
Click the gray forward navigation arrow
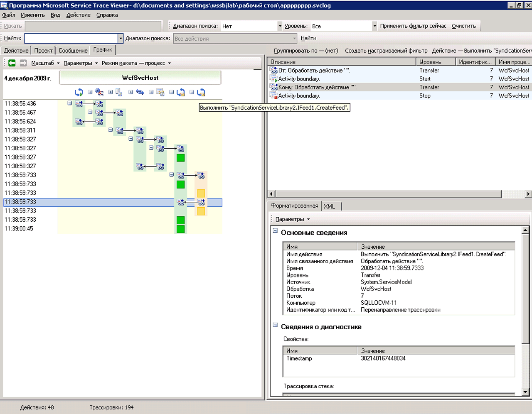click(x=23, y=63)
